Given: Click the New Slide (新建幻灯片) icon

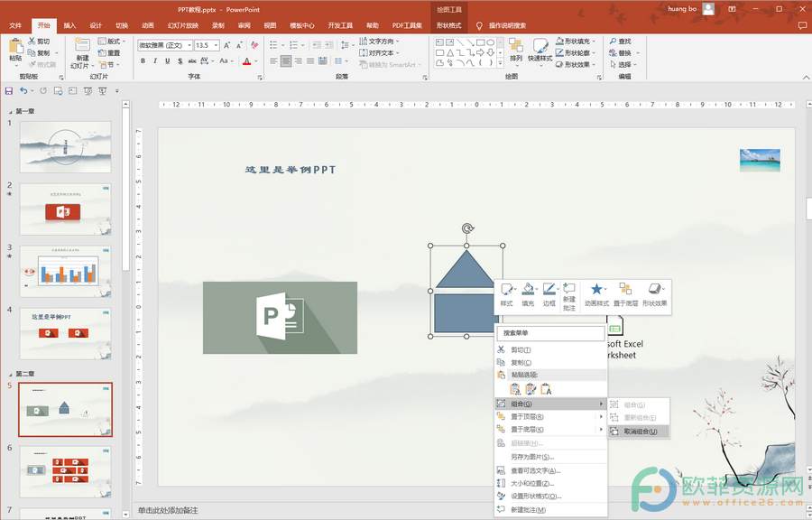Looking at the screenshot, I should pos(82,45).
